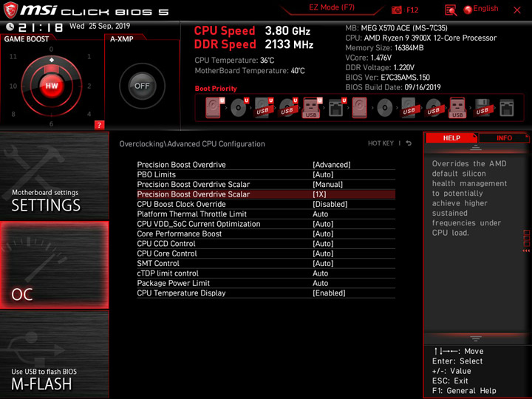532x399 pixels.
Task: Select the UEFI CD/DVD boot device icon
Action: (239, 108)
